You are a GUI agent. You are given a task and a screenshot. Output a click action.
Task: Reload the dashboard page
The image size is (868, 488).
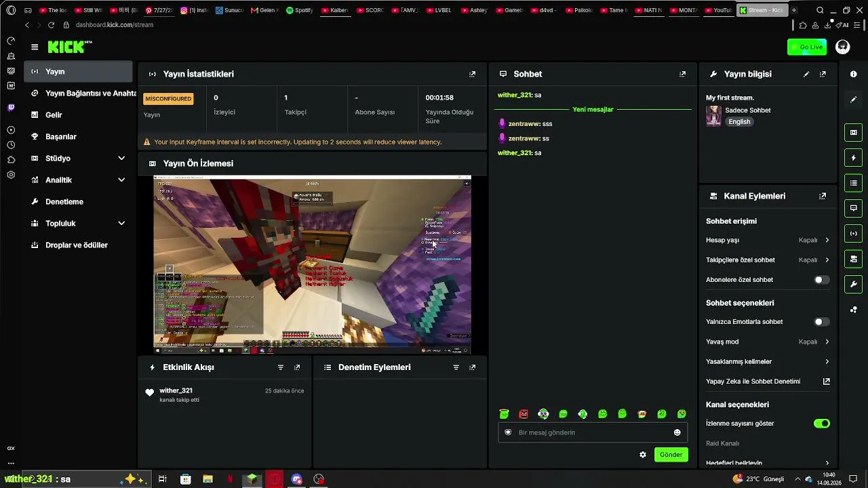pyautogui.click(x=51, y=25)
